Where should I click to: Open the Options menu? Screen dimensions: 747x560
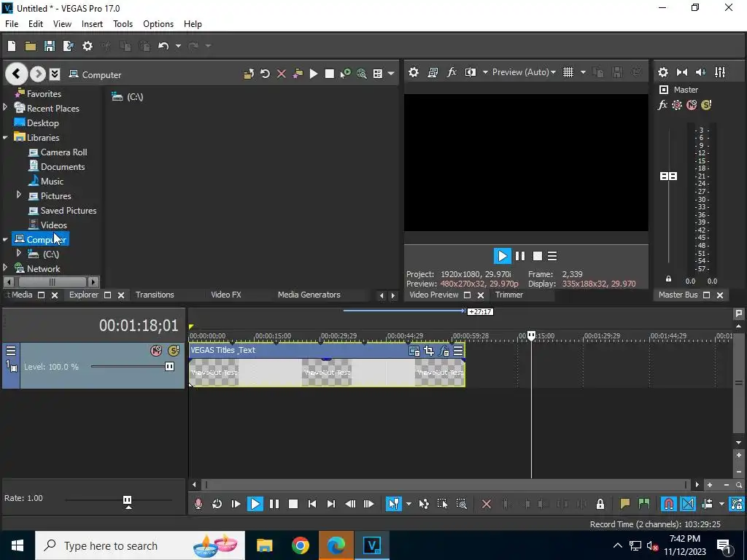[x=158, y=24]
